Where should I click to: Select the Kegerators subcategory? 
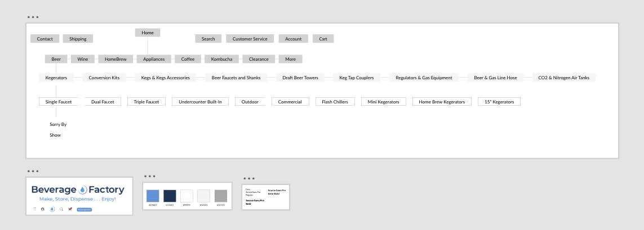[x=56, y=78]
